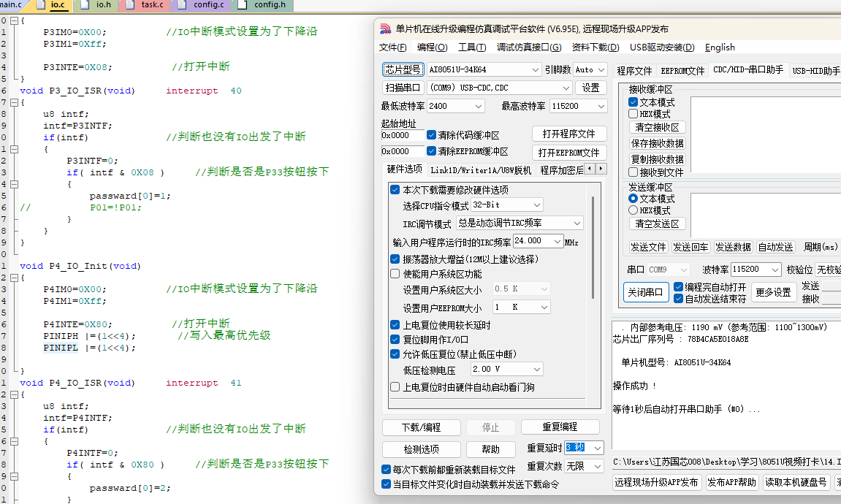This screenshot has width=841, height=504.
Task: Click the task.c tab file icon
Action: pyautogui.click(x=130, y=5)
